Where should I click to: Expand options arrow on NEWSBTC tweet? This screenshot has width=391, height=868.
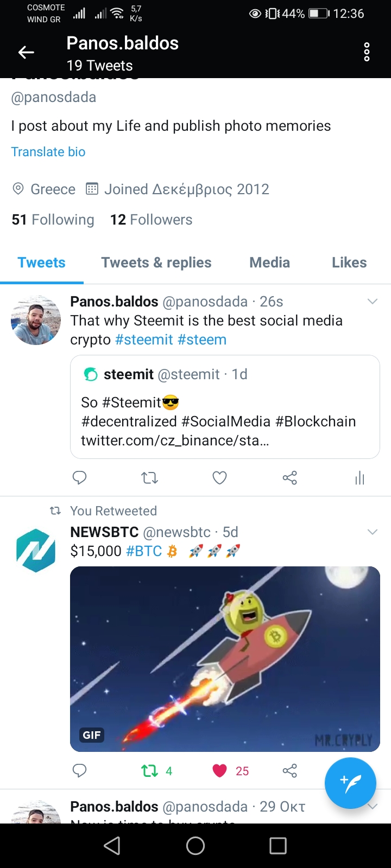pos(372,532)
